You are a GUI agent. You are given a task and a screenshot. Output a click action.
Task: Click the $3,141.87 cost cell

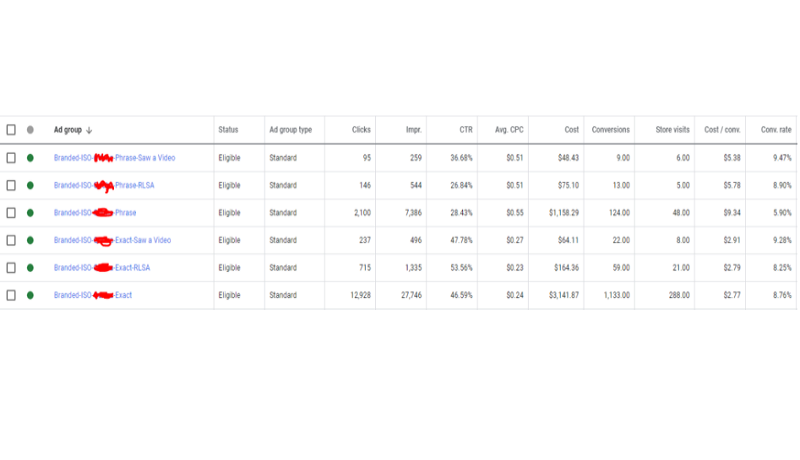coord(558,295)
